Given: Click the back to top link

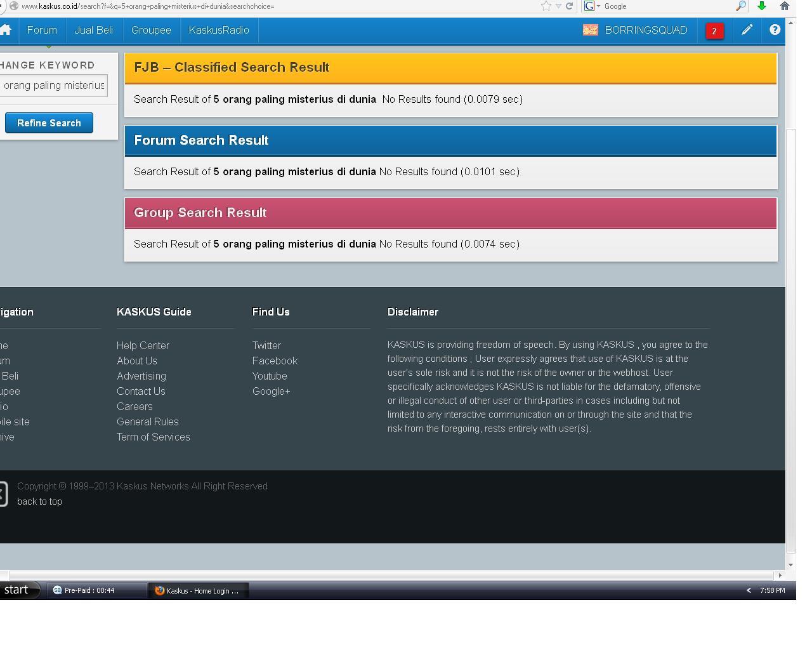Looking at the screenshot, I should tap(39, 501).
